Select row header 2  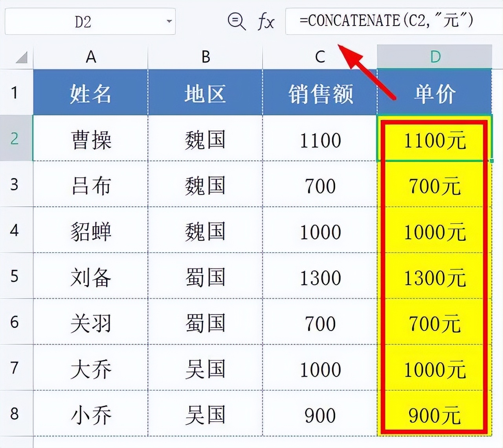15,140
